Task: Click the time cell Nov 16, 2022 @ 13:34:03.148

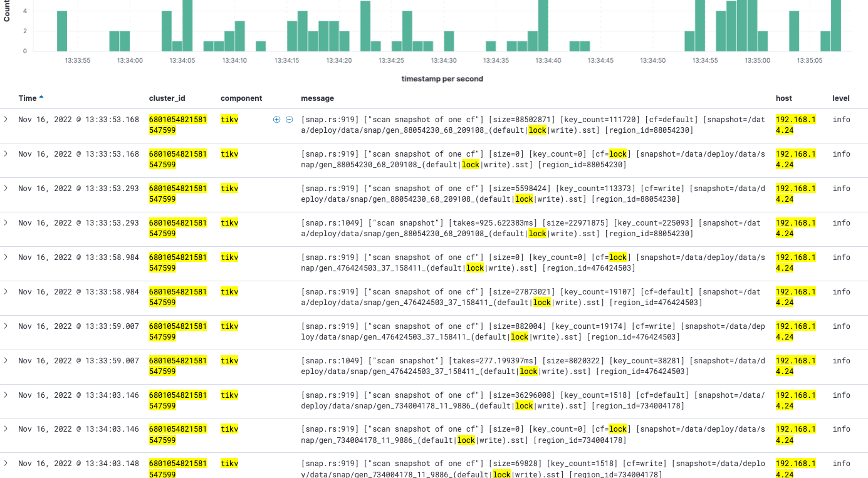Action: click(78, 464)
